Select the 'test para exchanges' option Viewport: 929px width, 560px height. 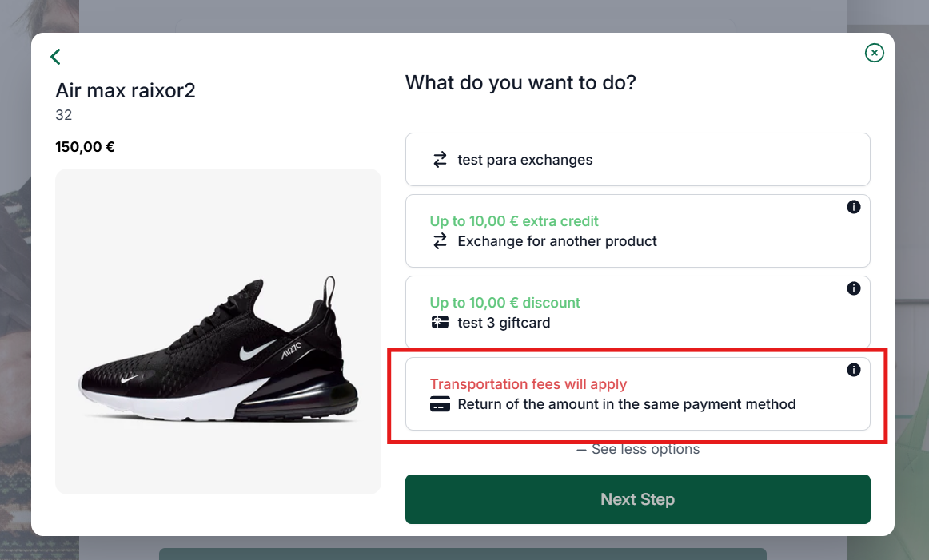pyautogui.click(x=637, y=159)
